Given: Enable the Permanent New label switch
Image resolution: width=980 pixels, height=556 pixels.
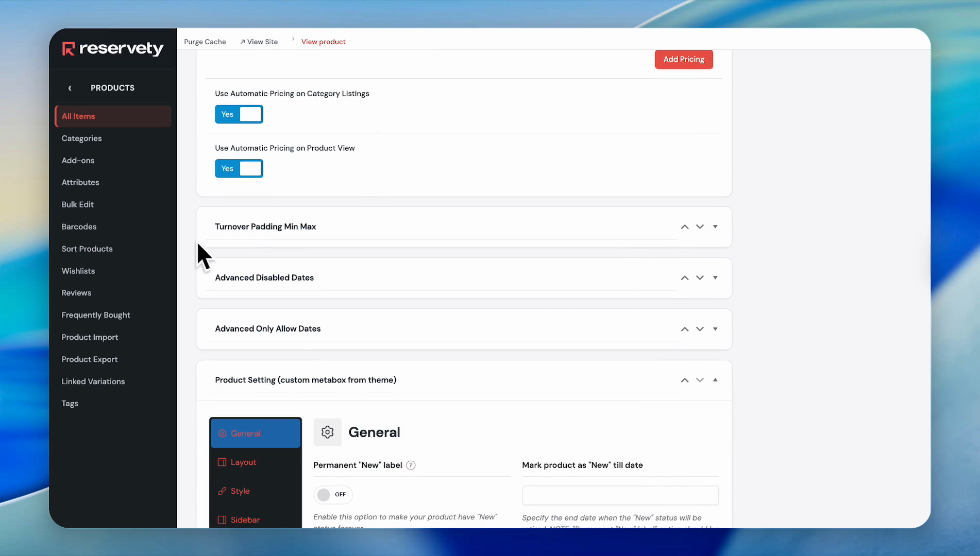Looking at the screenshot, I should pyautogui.click(x=332, y=495).
